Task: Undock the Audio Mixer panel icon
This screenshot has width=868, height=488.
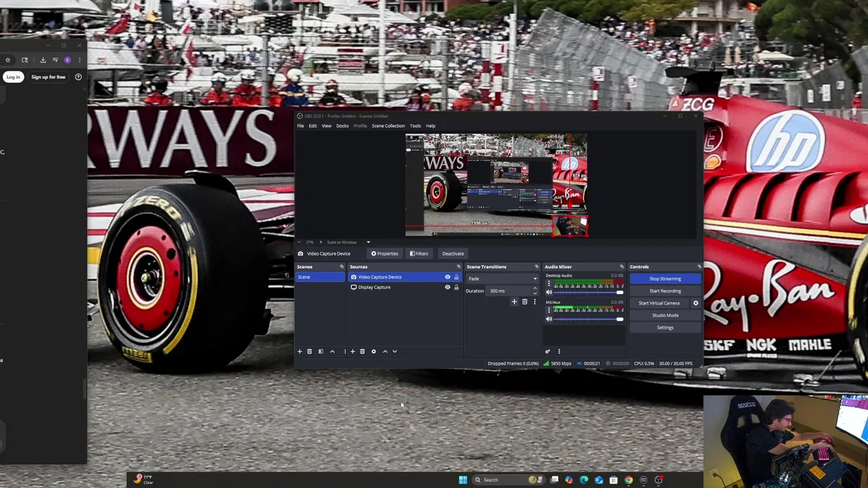Action: point(621,266)
